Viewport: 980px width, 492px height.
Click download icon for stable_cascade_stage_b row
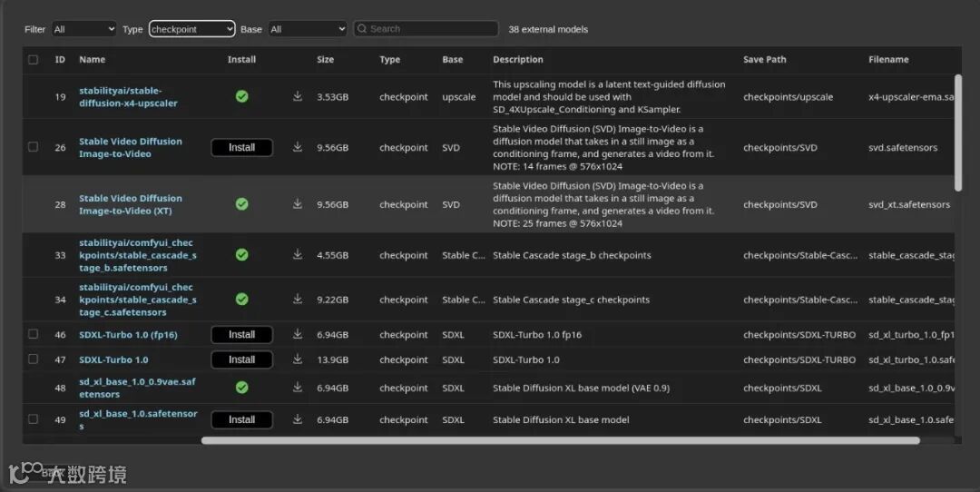click(298, 254)
